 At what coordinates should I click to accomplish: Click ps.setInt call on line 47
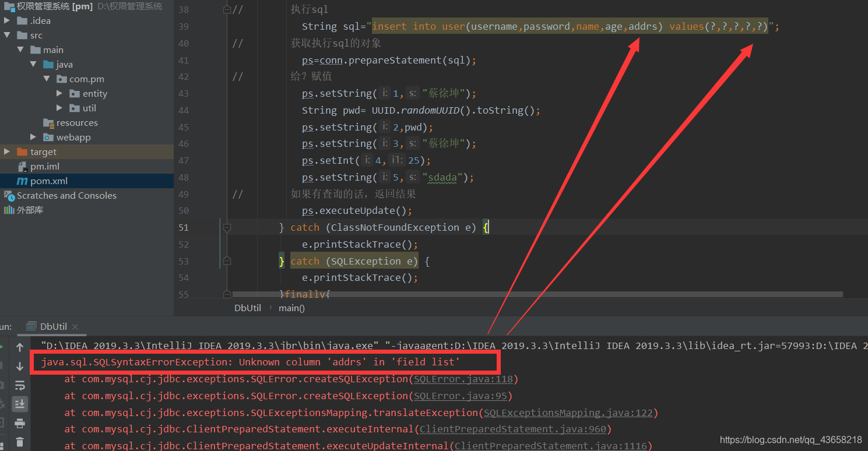366,161
